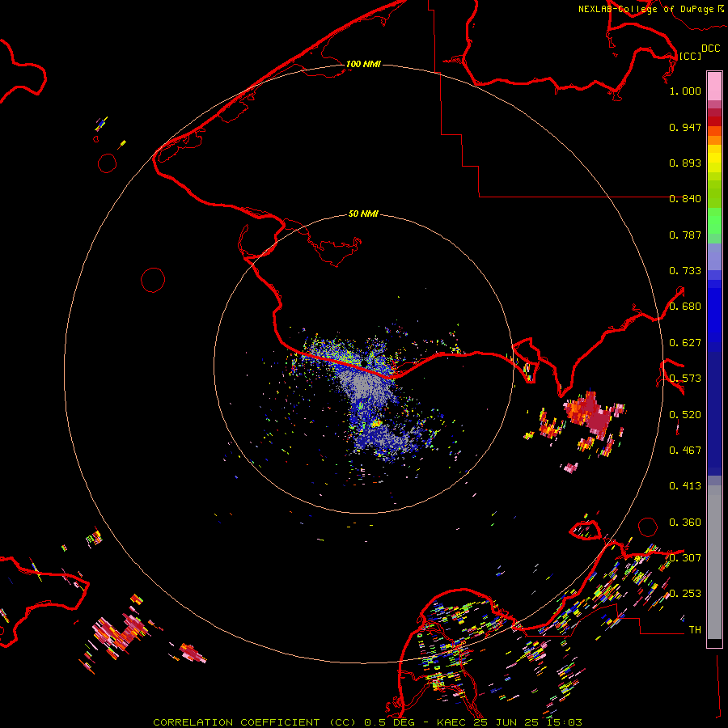728x728 pixels.
Task: Click the 0.413 scale value
Action: [685, 486]
